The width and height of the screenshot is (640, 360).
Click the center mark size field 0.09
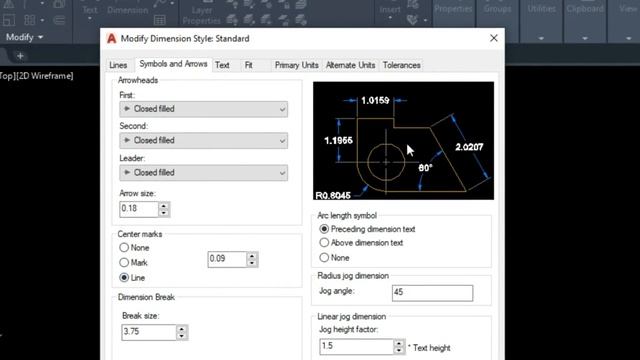tap(227, 259)
